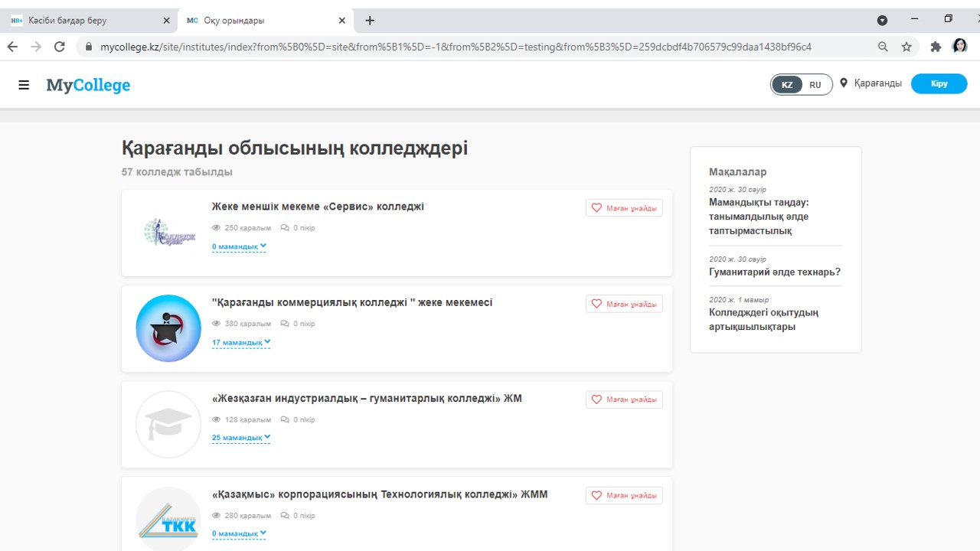Like «Сервис» колледжі with Маған ұнайды
980x551 pixels.
point(624,208)
